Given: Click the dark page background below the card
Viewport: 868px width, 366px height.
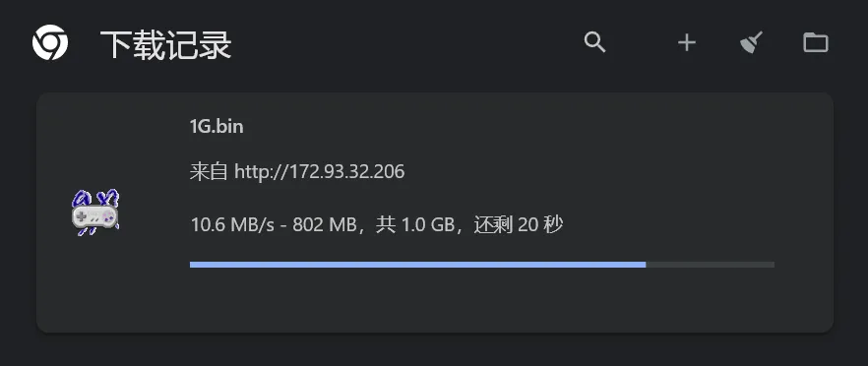Looking at the screenshot, I should pos(434,351).
